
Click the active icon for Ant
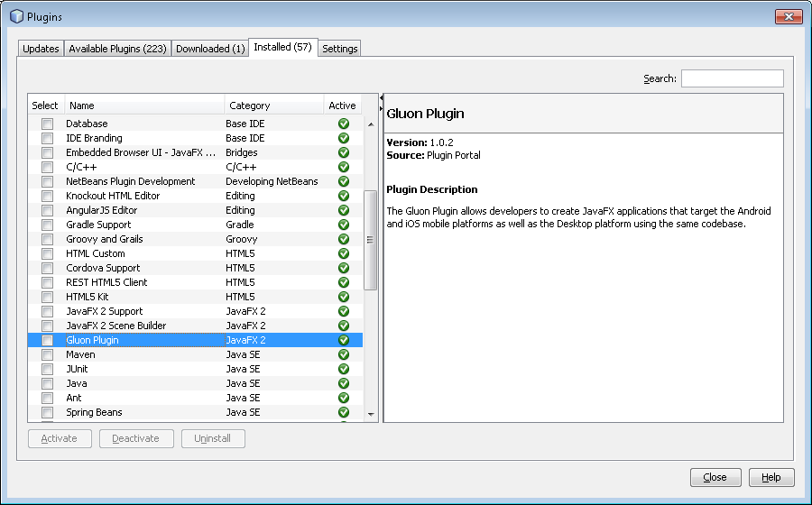[x=344, y=398]
